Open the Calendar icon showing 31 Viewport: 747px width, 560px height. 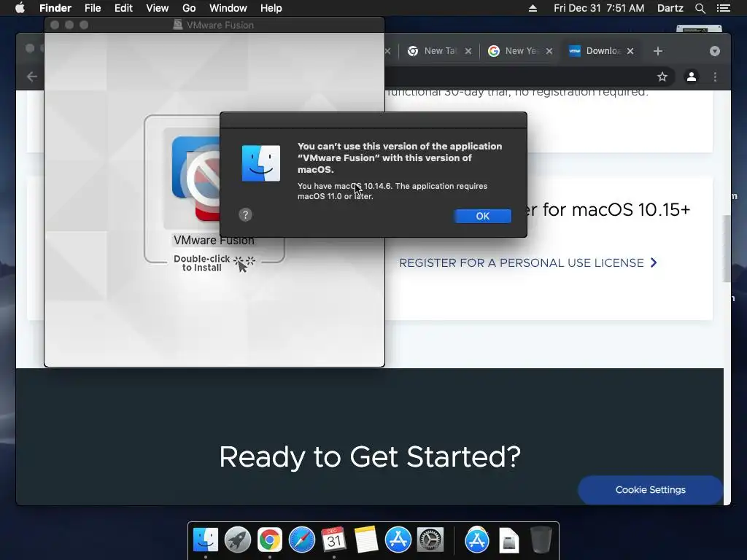[x=333, y=540]
